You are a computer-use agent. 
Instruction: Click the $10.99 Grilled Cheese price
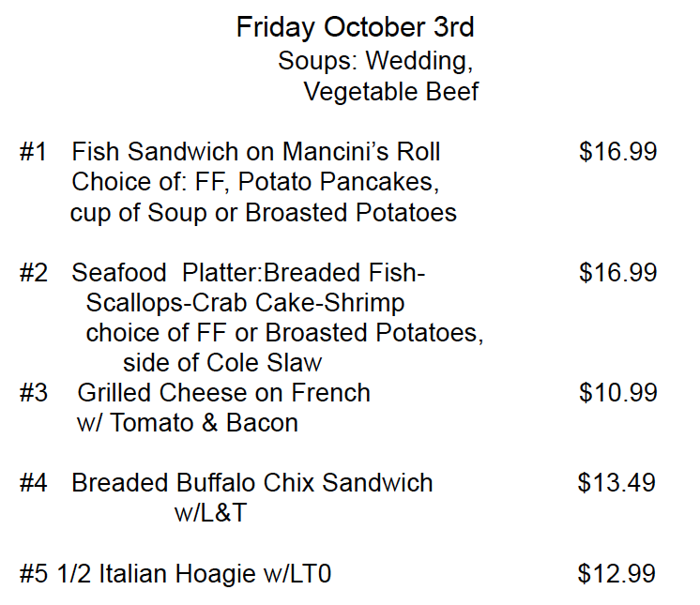pyautogui.click(x=617, y=393)
